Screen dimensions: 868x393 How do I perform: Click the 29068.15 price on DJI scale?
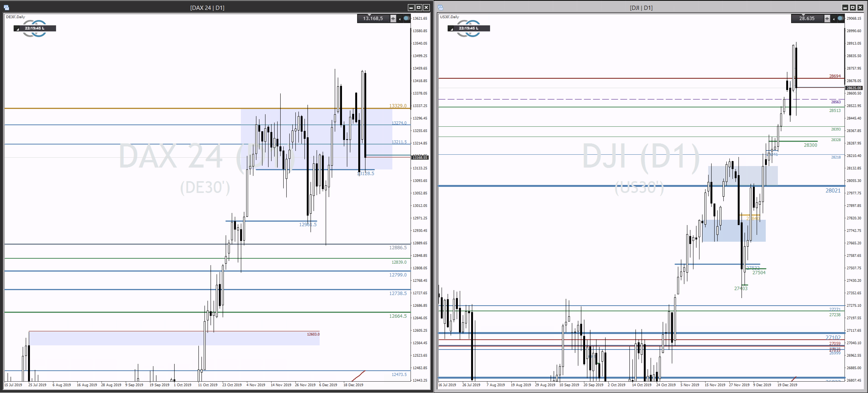854,19
